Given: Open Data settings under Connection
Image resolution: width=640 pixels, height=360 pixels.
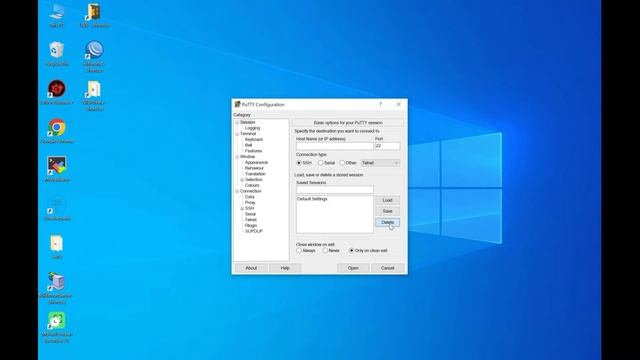Looking at the screenshot, I should [249, 197].
